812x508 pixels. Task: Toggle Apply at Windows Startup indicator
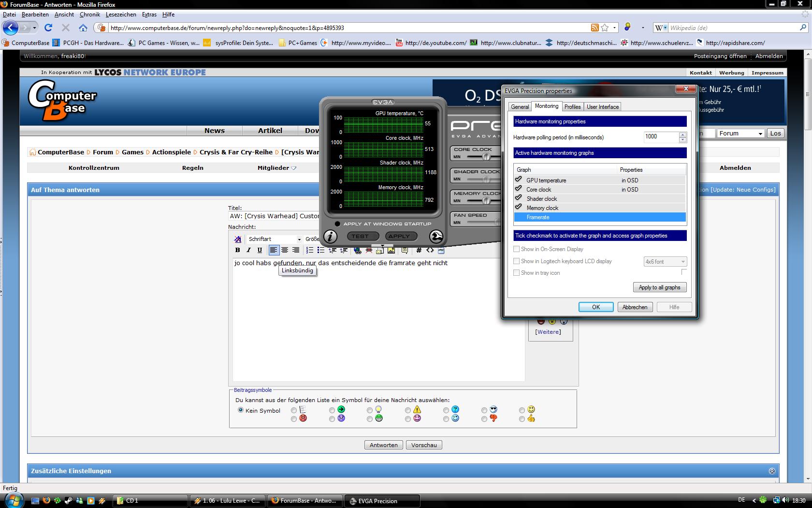click(x=337, y=224)
